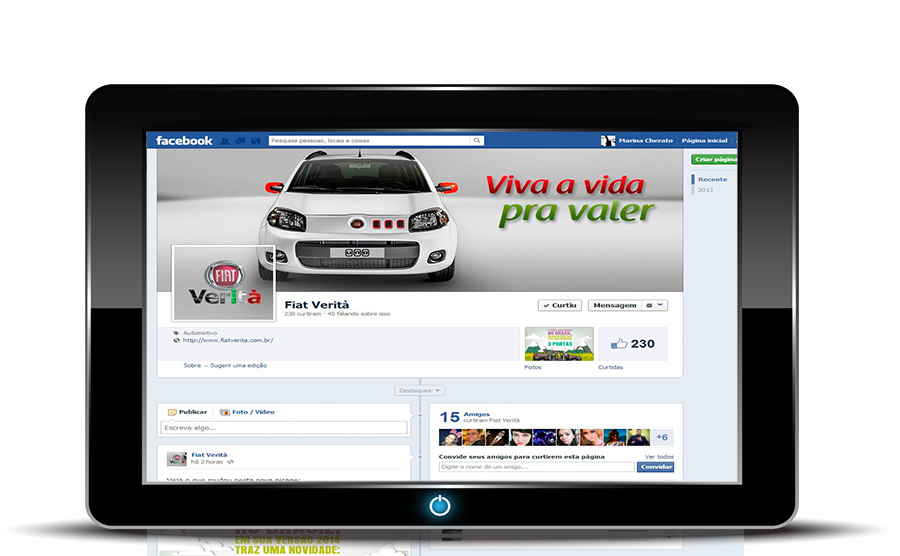Open the http://www.fiatverita.com.br/ link
This screenshot has height=556, width=900.
(228, 340)
